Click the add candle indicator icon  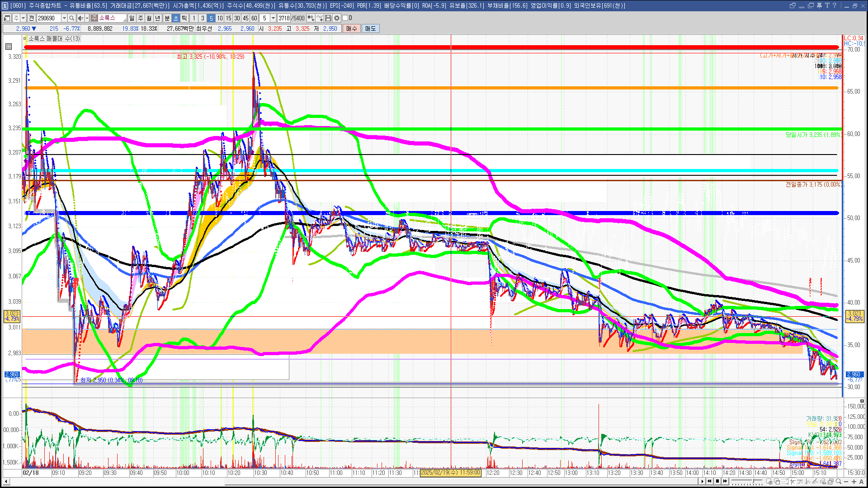coord(311,18)
